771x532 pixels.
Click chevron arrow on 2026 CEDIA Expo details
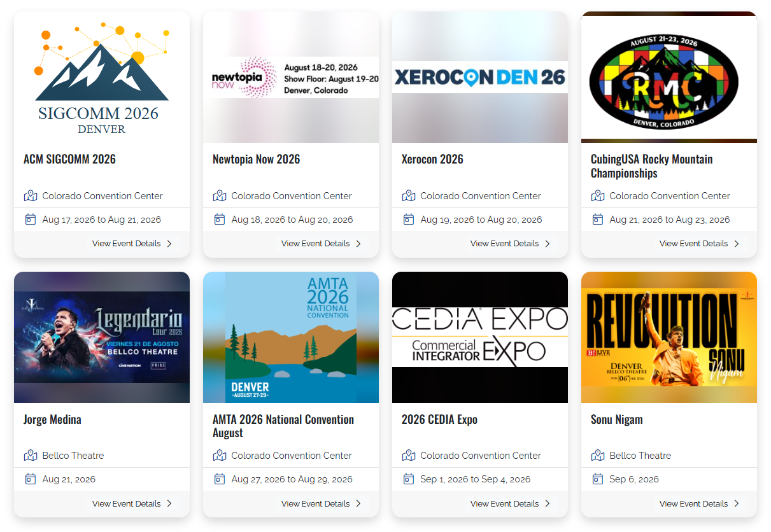[548, 503]
